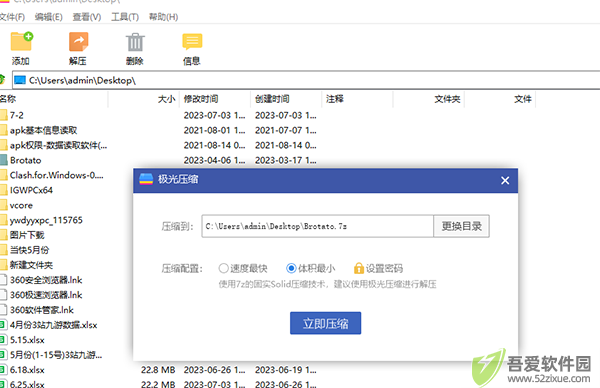Screen dimensions: 600x388
Task: Click the 文件夹 column header
Action: [x=429, y=99]
